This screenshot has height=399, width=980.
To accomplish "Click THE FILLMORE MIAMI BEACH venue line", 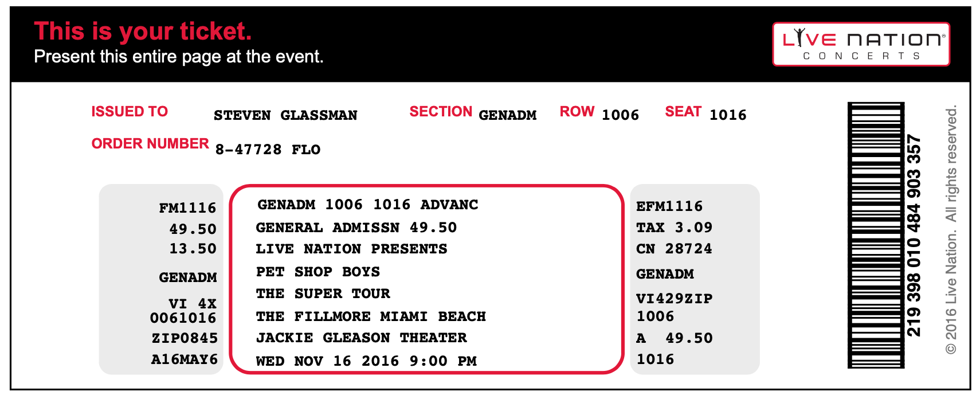I will point(371,316).
